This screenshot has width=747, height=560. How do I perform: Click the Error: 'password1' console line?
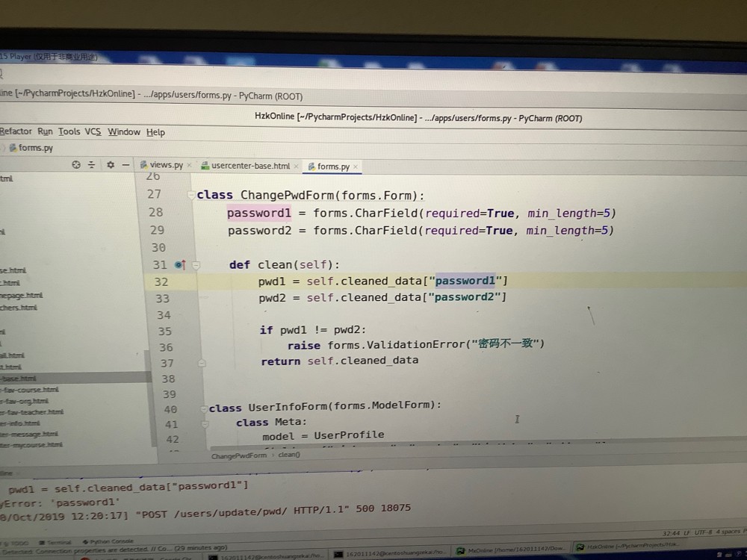(x=60, y=503)
